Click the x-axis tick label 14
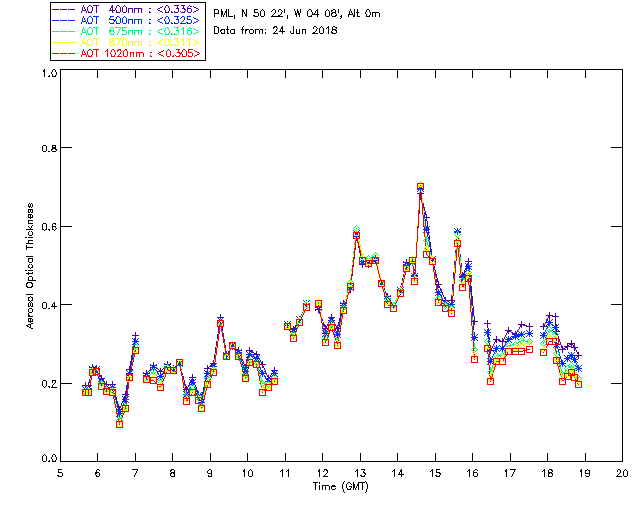Screen dimensions: 640x512 [398, 473]
